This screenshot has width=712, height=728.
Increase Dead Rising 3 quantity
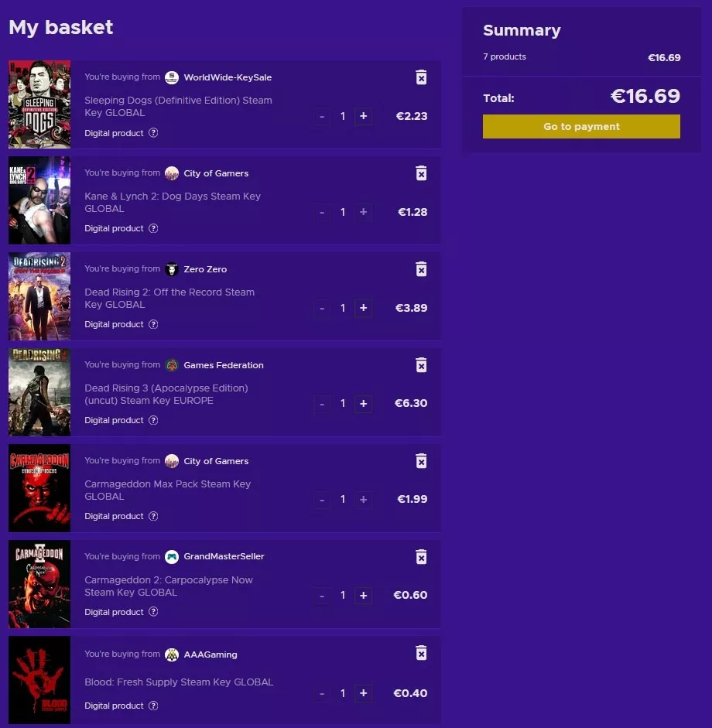coord(363,404)
